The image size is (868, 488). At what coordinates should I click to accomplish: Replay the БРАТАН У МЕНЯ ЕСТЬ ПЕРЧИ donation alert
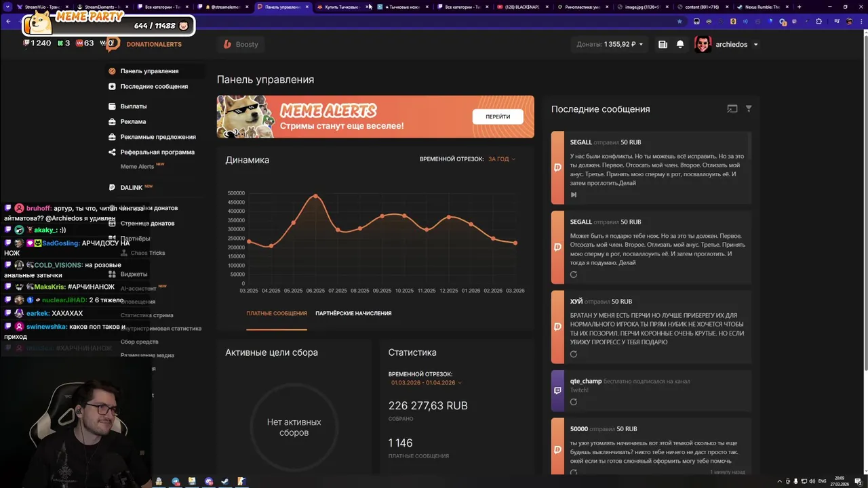click(574, 354)
